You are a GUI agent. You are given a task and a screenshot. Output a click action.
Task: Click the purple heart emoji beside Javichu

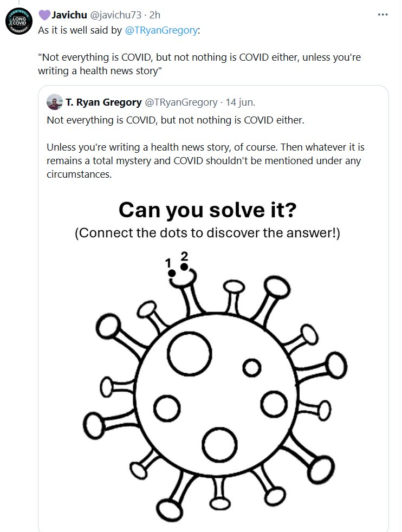[x=44, y=14]
